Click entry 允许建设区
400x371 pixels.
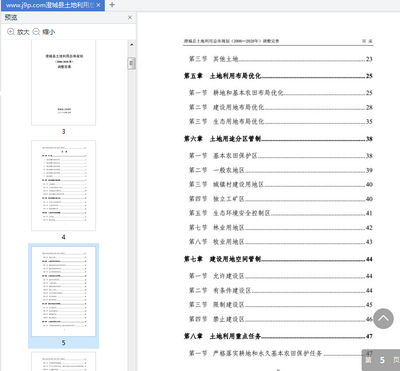click(x=280, y=276)
